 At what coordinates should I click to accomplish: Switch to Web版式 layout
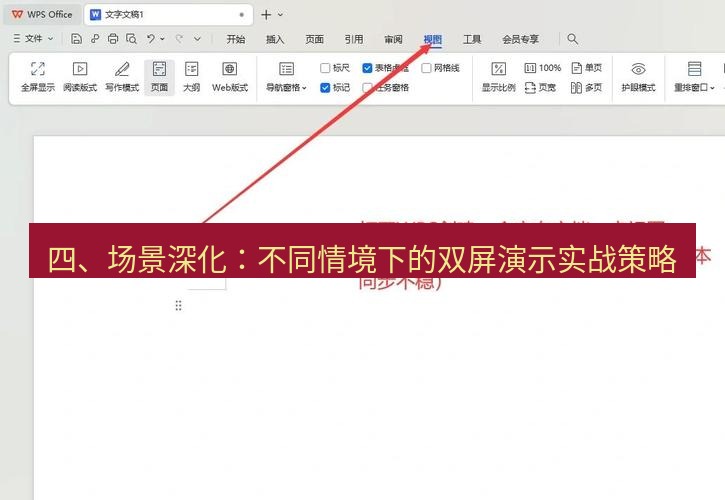(x=230, y=77)
